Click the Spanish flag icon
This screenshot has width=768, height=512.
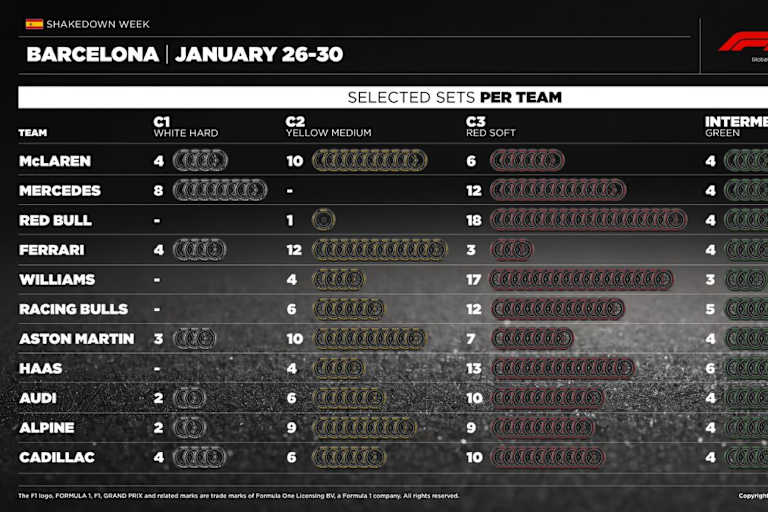point(34,23)
